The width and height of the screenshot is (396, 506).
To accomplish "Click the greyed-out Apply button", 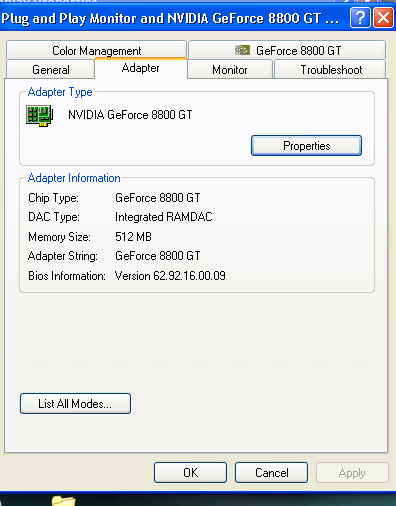I will coord(352,472).
